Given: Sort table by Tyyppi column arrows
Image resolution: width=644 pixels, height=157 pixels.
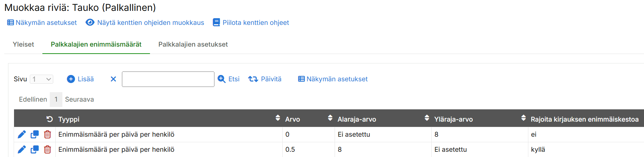Looking at the screenshot, I should click(x=278, y=118).
